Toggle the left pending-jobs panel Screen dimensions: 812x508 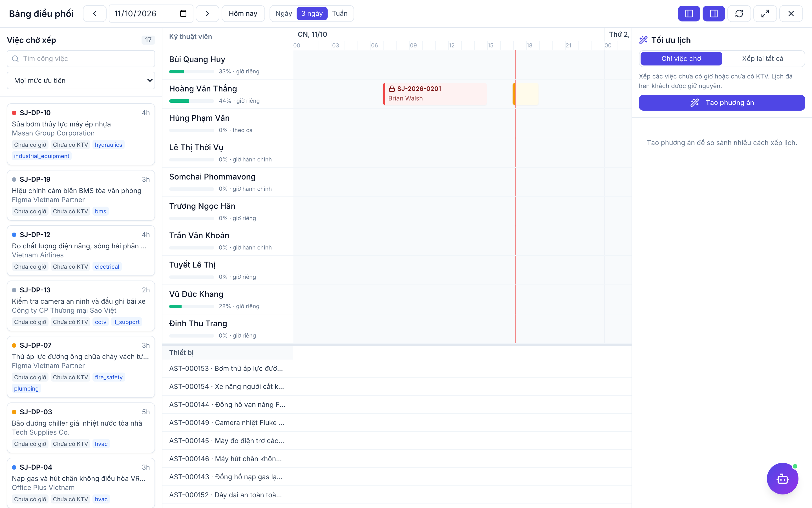click(689, 14)
